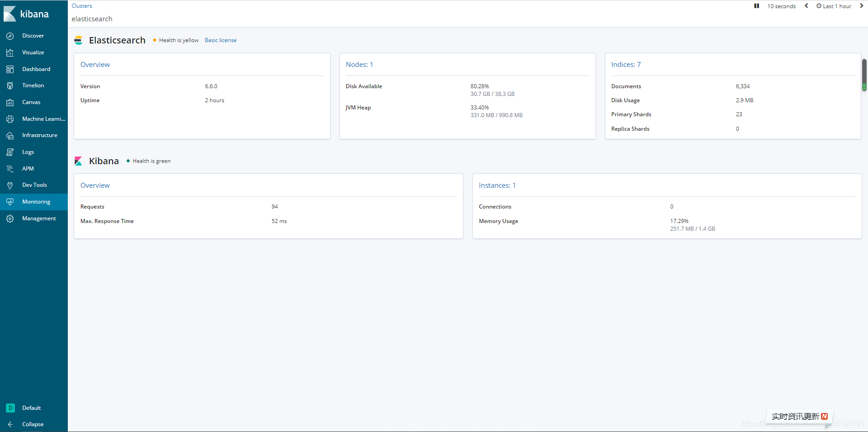Image resolution: width=868 pixels, height=432 pixels.
Task: Go to Dashboard menu item
Action: 36,69
